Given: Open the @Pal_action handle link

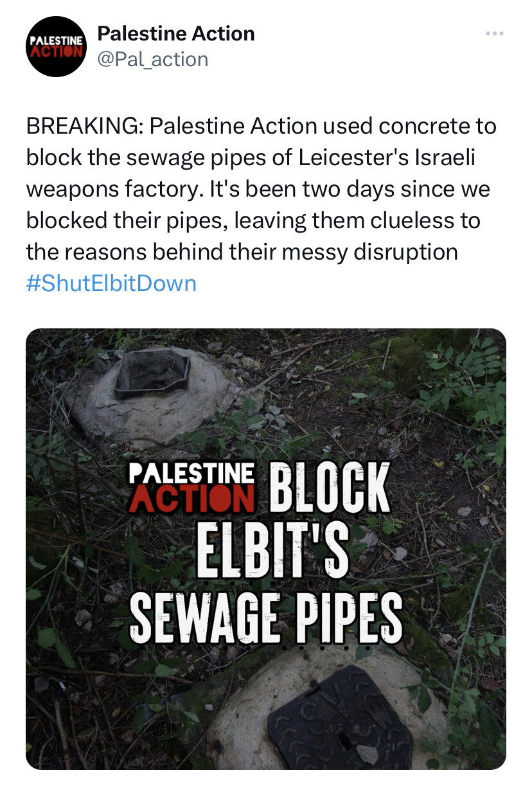Looking at the screenshot, I should [152, 59].
